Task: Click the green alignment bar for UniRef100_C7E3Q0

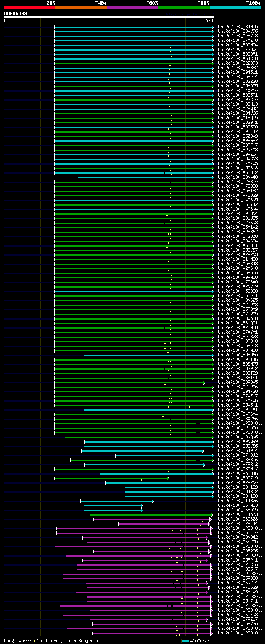Action: click(x=134, y=182)
